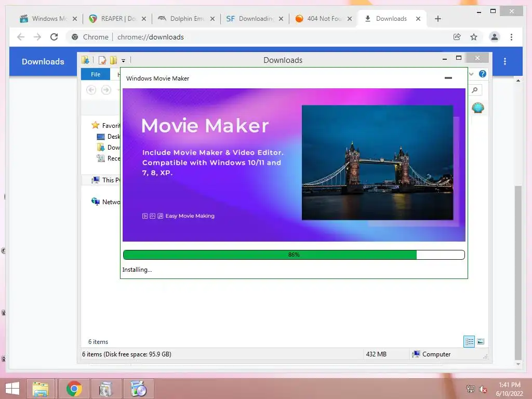Select Desktop in Explorer navigation pane
532x399 pixels.
click(x=108, y=137)
